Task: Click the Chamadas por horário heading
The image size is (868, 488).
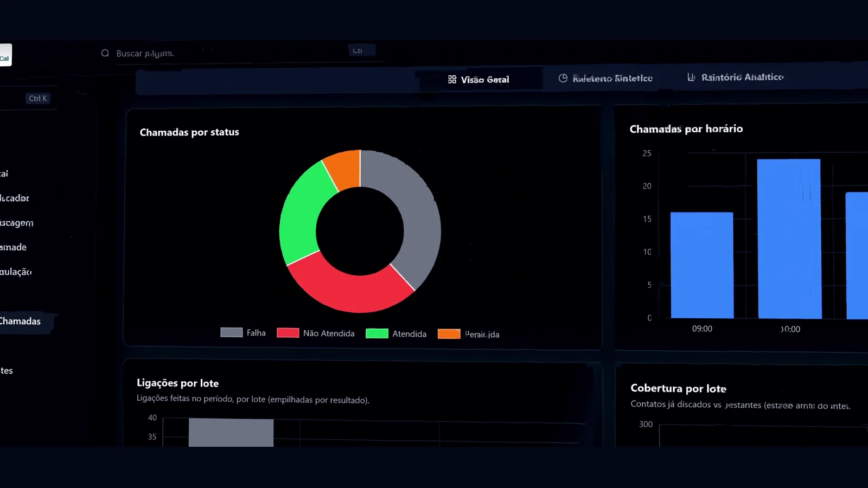Action: [686, 129]
